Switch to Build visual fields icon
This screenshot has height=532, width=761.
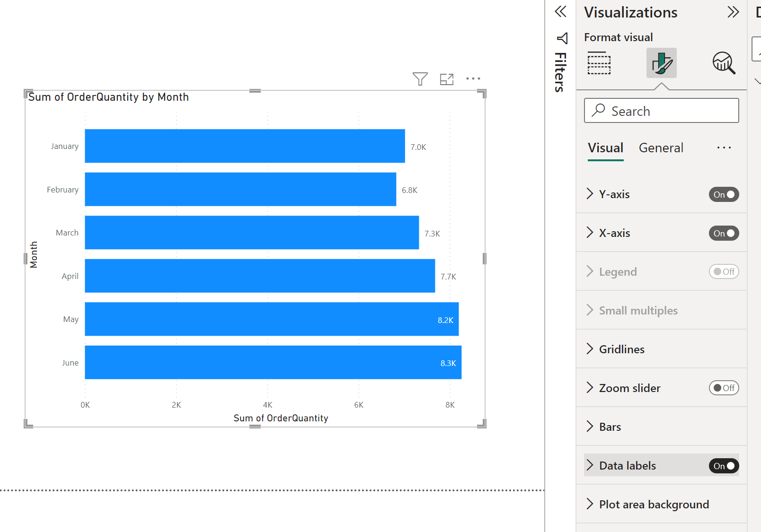pos(599,63)
